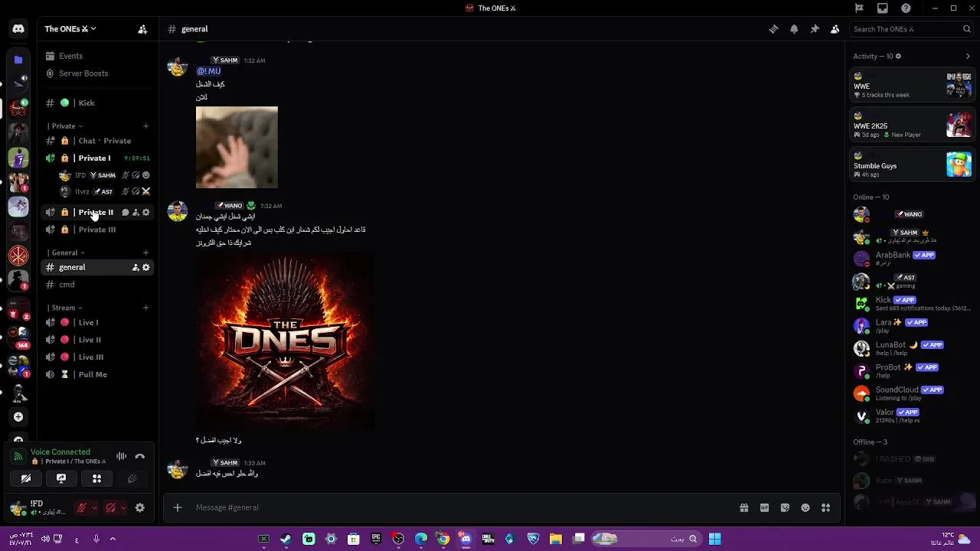Start an Activity from voice panel
980x551 pixels.
coord(96,478)
